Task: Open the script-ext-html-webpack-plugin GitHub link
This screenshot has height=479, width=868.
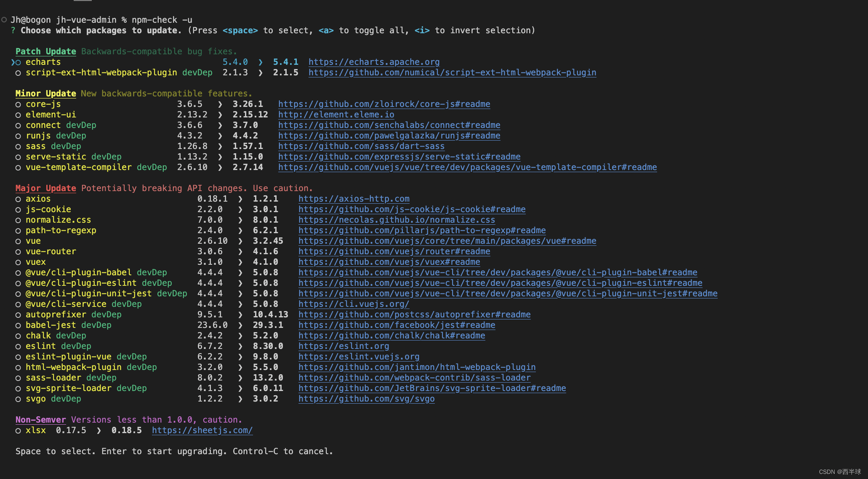Action: (452, 73)
